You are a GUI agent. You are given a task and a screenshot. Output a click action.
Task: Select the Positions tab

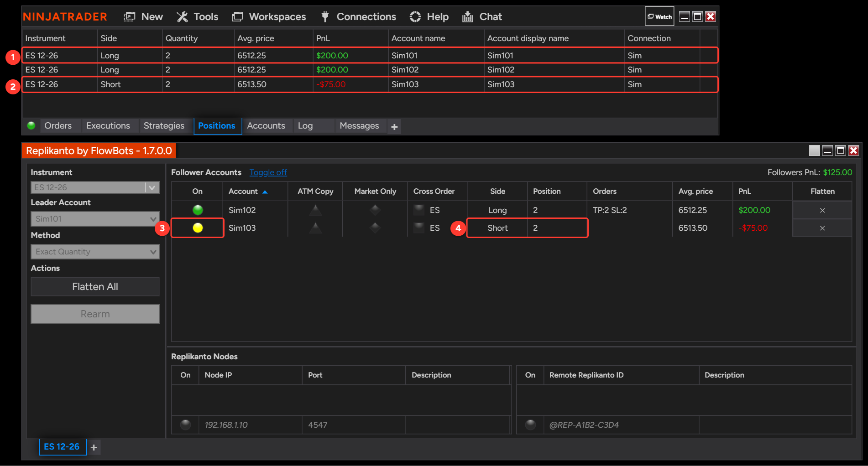click(217, 126)
